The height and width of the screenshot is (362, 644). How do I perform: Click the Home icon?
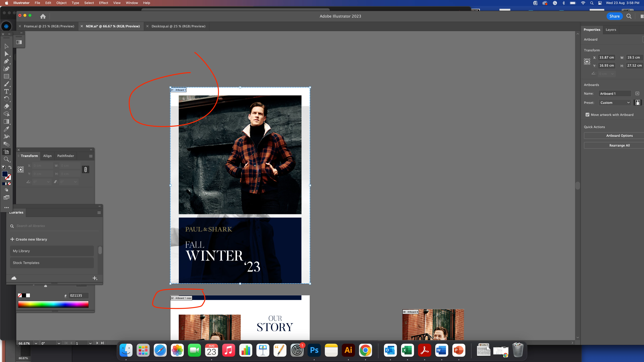43,16
